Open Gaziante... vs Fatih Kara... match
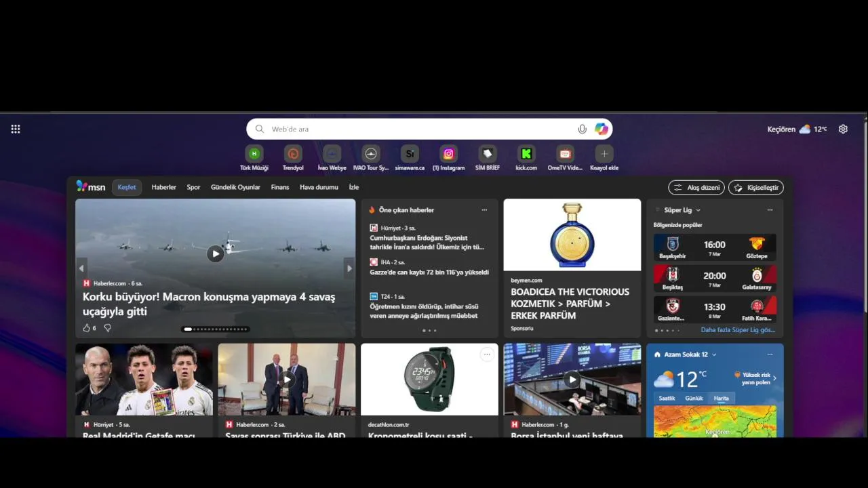 pyautogui.click(x=715, y=310)
